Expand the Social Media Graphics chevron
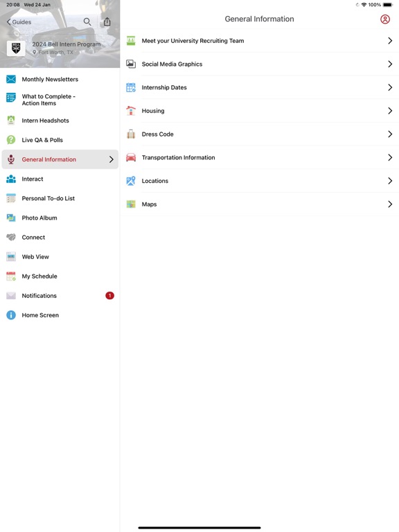Screen dimensions: 399x532 pos(390,64)
